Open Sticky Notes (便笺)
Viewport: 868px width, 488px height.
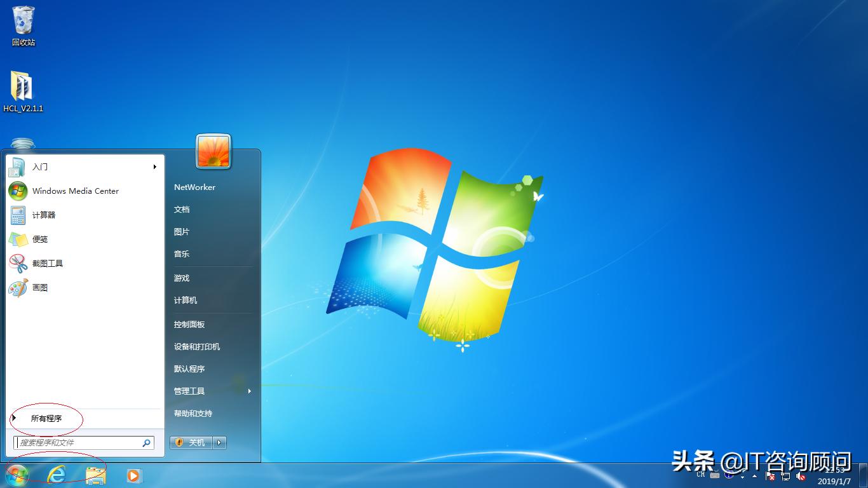click(39, 239)
